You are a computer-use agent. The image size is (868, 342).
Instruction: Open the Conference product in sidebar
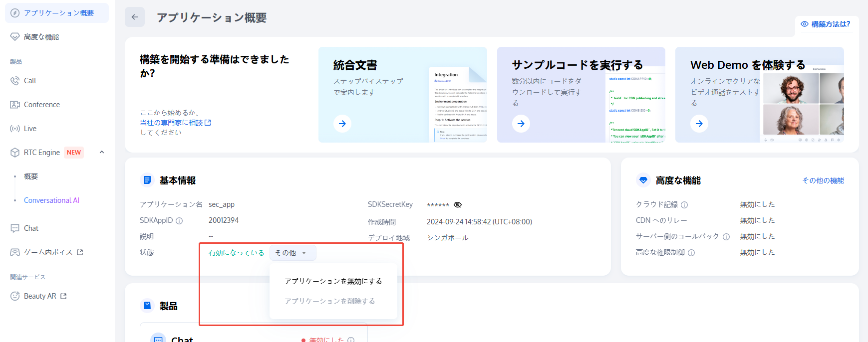[42, 105]
